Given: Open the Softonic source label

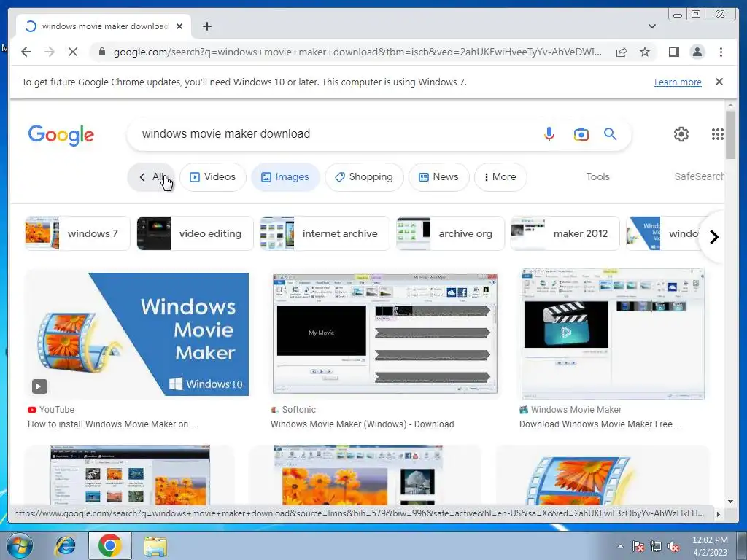Looking at the screenshot, I should click(x=293, y=410).
